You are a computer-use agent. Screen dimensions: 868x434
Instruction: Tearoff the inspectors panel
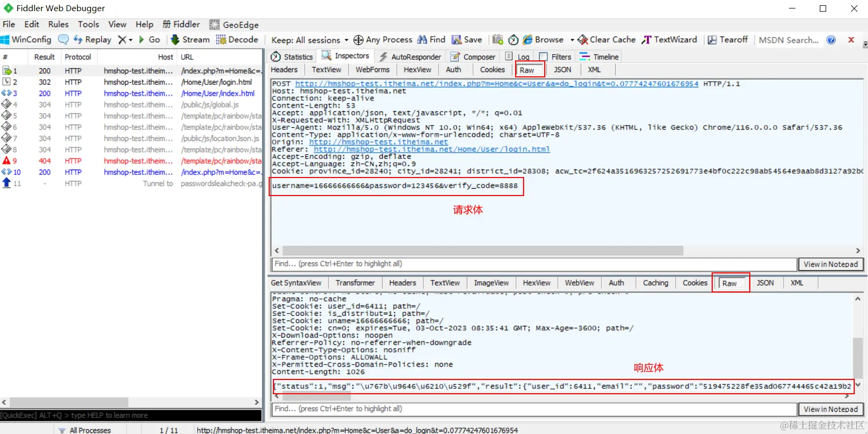pyautogui.click(x=728, y=40)
